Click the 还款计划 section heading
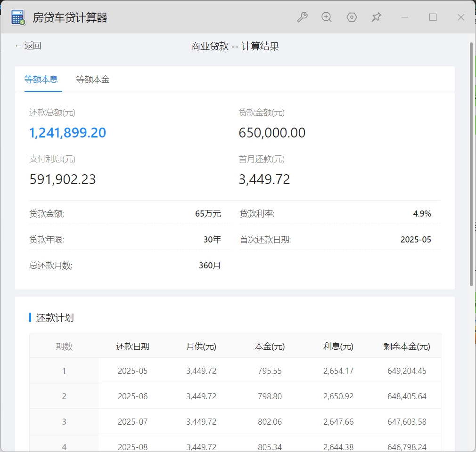The image size is (476, 452). [x=55, y=318]
